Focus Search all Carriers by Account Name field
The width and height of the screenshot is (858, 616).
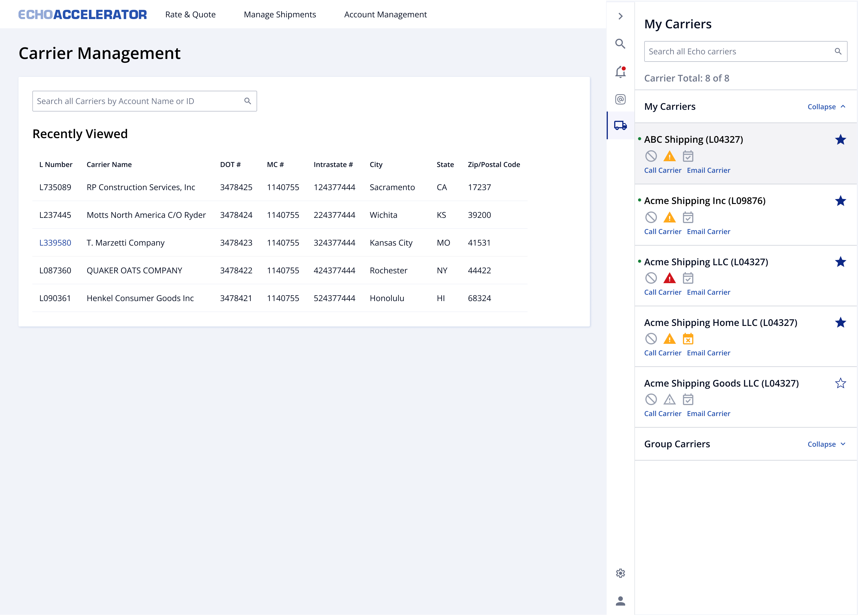coord(144,101)
